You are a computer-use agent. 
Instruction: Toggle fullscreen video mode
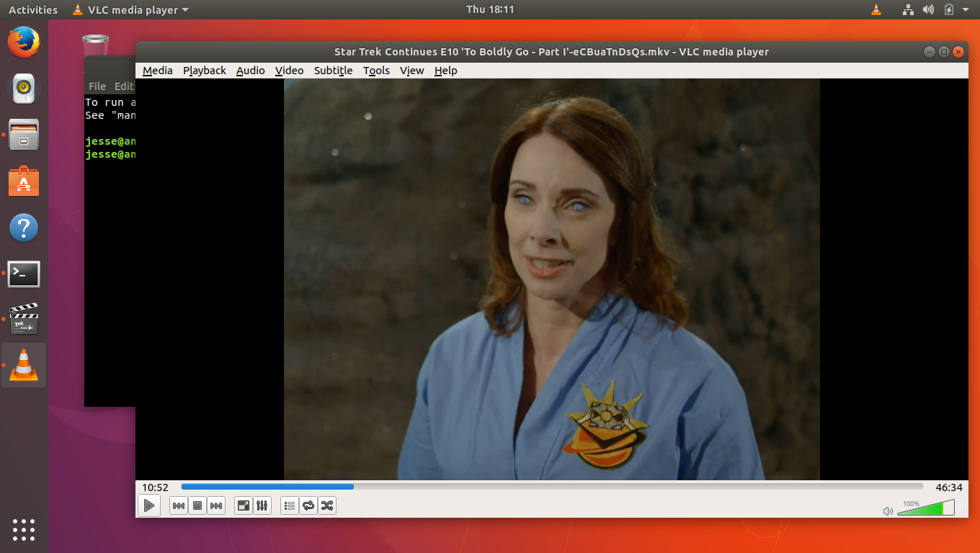click(244, 505)
